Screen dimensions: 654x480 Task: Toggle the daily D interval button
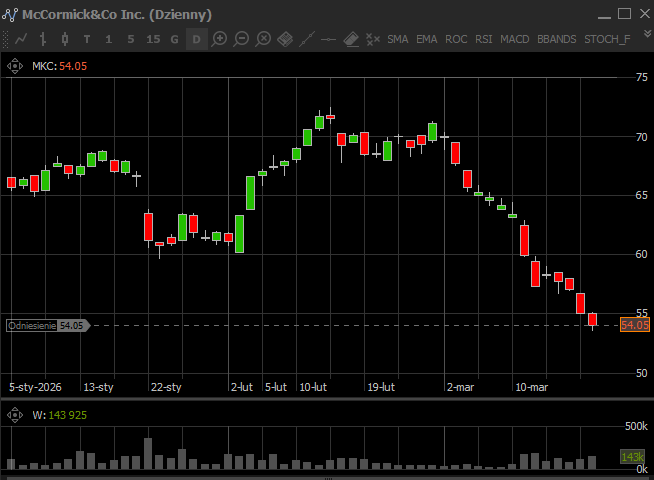click(x=197, y=39)
